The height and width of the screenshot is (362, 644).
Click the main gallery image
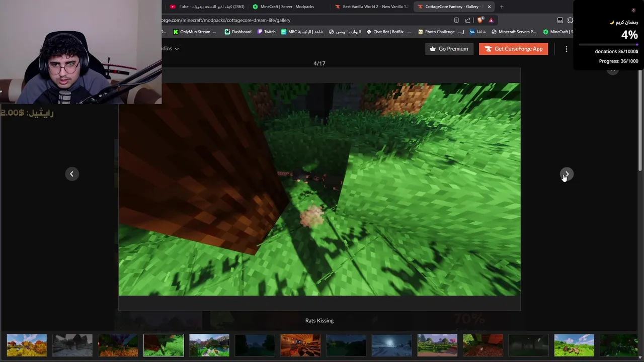pos(319,189)
